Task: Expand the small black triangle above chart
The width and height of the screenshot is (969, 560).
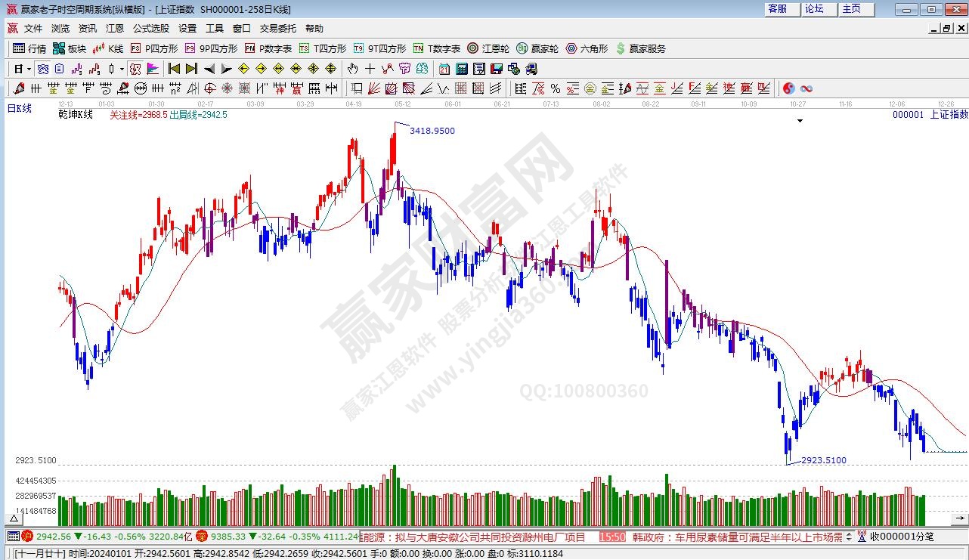Action: pos(800,121)
